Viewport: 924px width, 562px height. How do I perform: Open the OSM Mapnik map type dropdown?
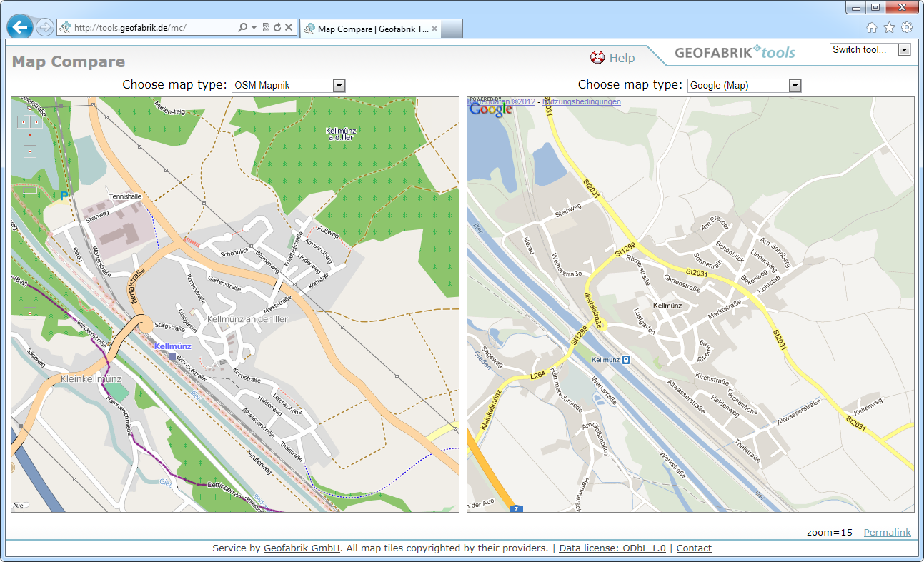(x=289, y=86)
